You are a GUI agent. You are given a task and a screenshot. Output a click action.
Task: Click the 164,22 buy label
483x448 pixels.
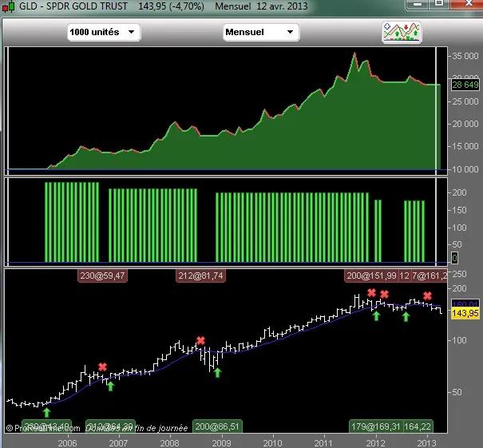(418, 426)
